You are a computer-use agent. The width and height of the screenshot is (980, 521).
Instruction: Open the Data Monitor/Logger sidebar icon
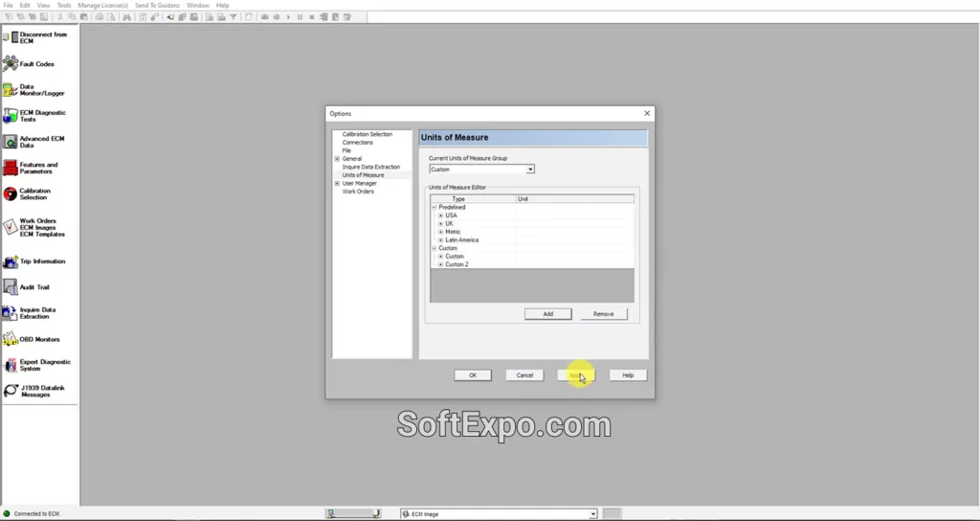(x=10, y=90)
